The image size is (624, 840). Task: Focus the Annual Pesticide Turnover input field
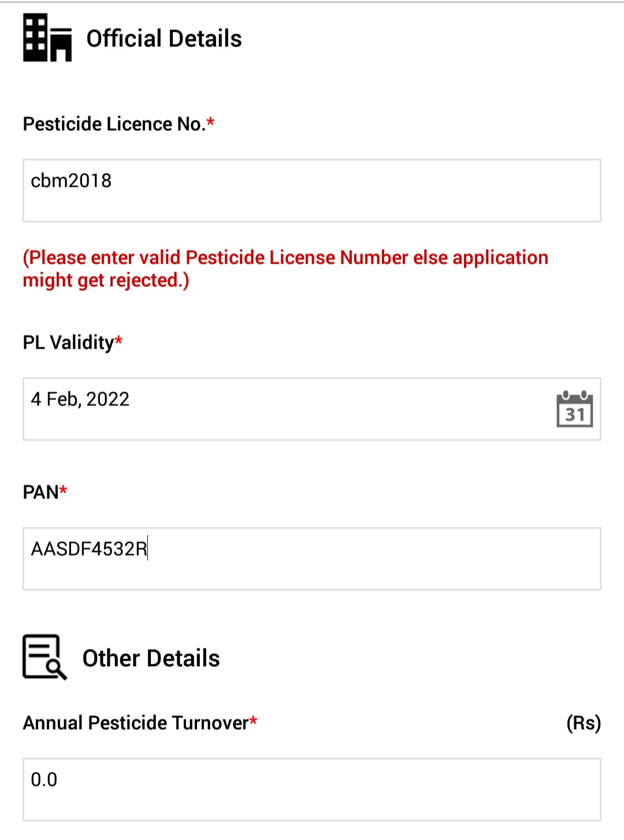[x=312, y=790]
